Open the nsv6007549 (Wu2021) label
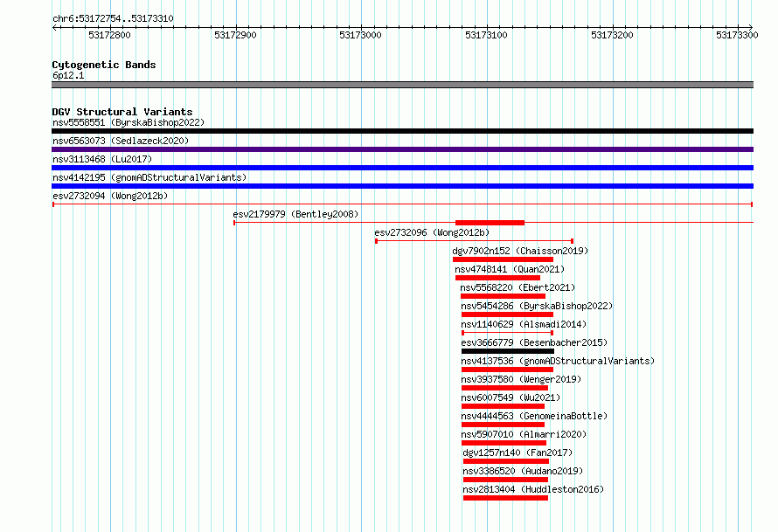The width and height of the screenshot is (778, 532). point(511,397)
